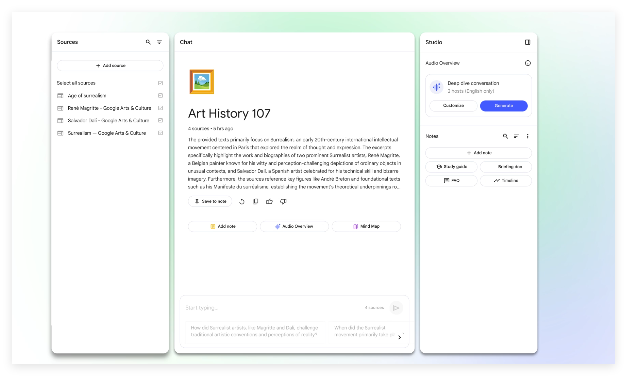Expand next suggested question with arrow
627x376 pixels.
coord(400,337)
